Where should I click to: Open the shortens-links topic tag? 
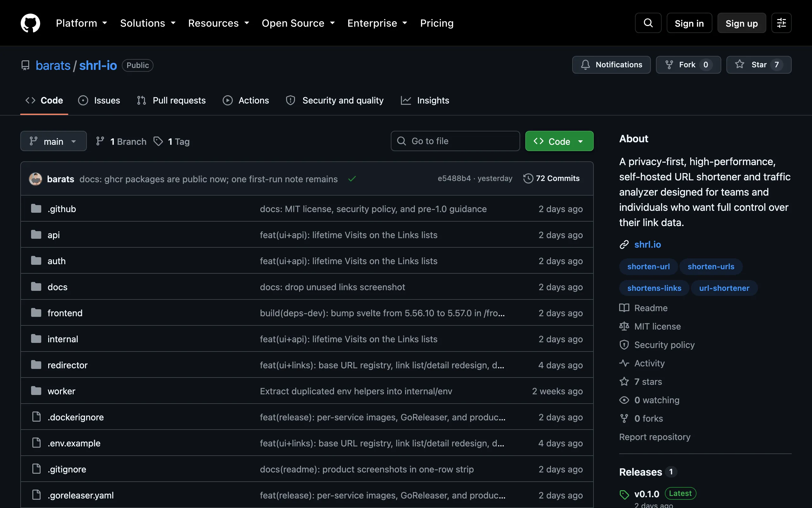point(654,288)
